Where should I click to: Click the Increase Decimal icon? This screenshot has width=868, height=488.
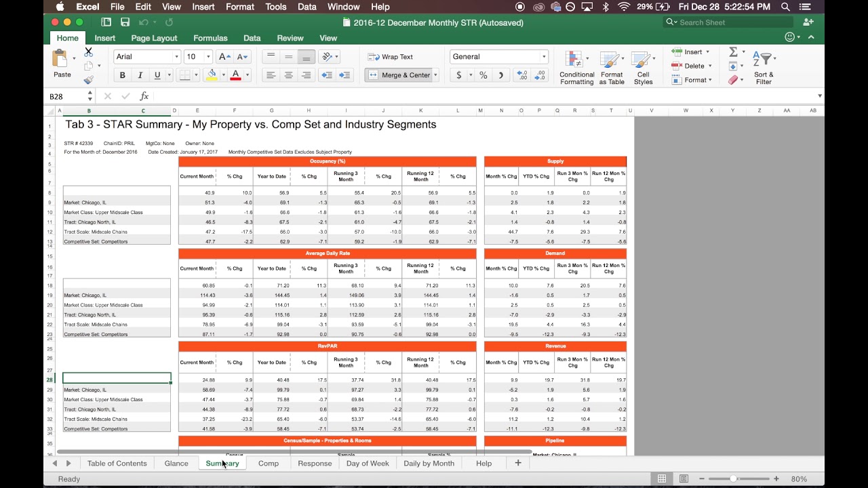(521, 75)
